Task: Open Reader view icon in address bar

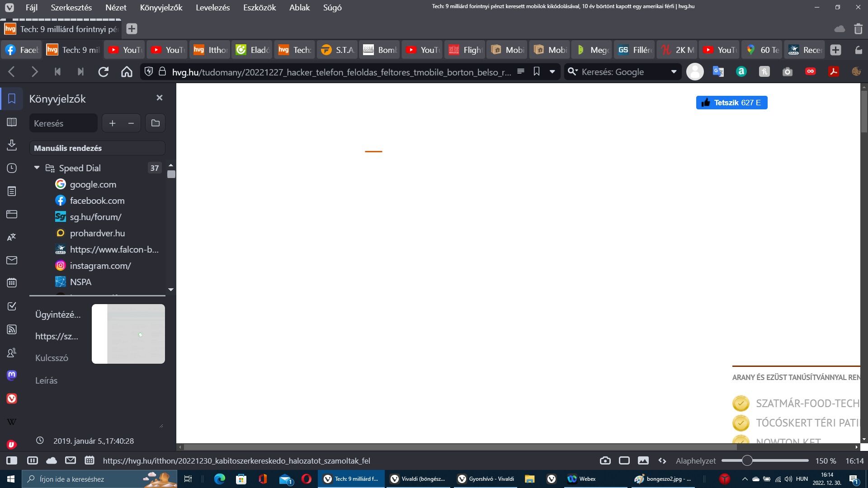Action: (x=521, y=71)
